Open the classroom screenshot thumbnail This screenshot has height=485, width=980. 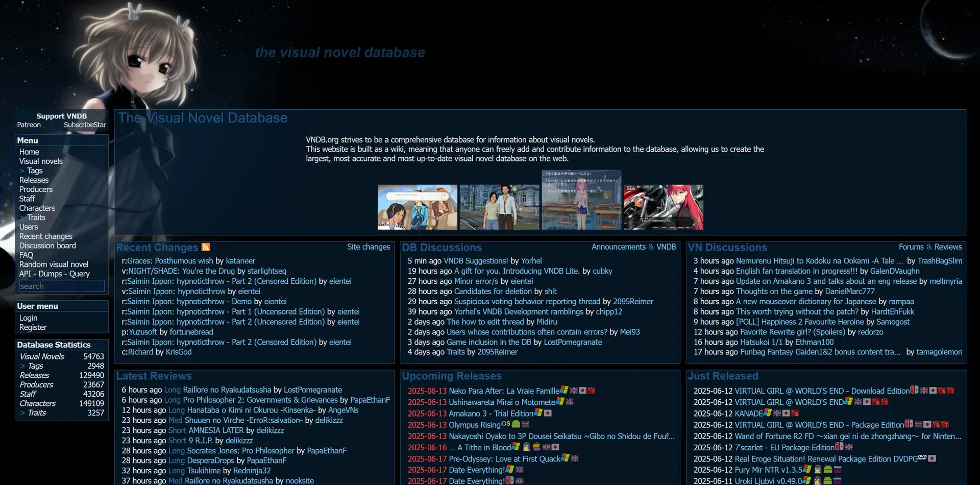pyautogui.click(x=581, y=200)
